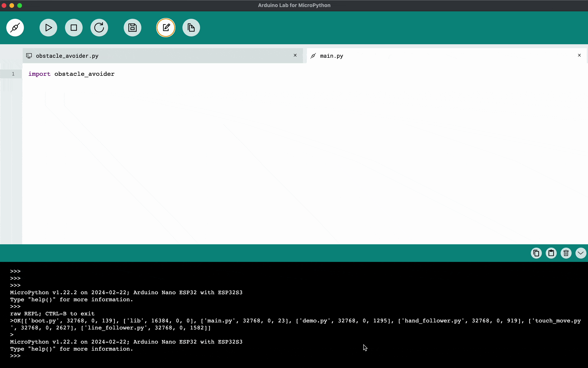Viewport: 588px width, 368px height.
Task: Click the computer icon on the obstacle_avoider.py tab
Action: 29,56
